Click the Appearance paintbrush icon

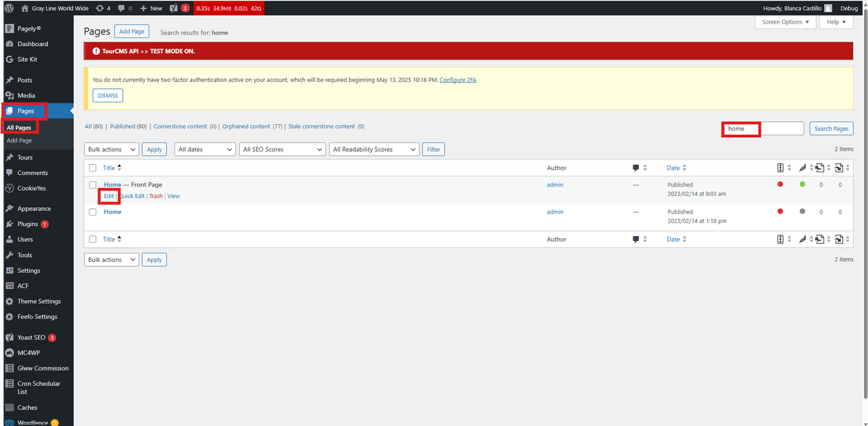point(9,209)
